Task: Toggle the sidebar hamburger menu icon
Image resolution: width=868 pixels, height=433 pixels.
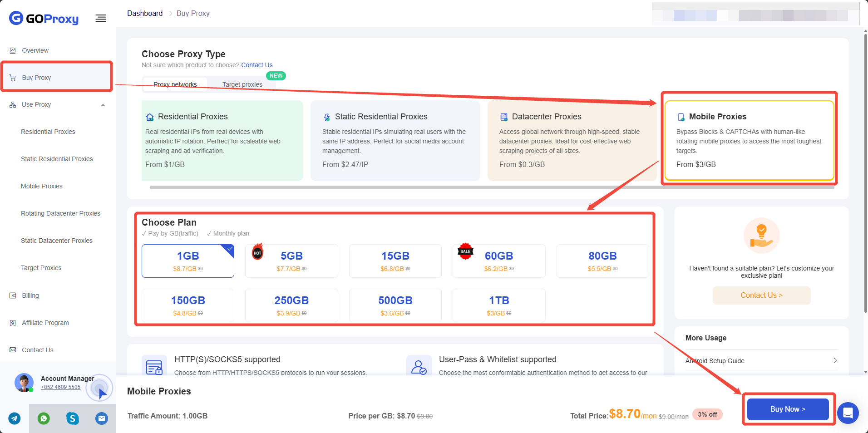Action: click(x=101, y=18)
